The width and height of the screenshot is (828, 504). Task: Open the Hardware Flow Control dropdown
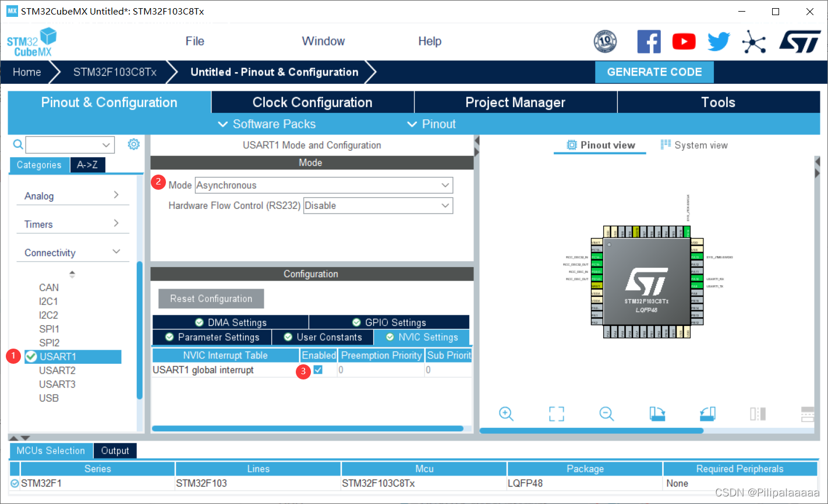pos(378,205)
